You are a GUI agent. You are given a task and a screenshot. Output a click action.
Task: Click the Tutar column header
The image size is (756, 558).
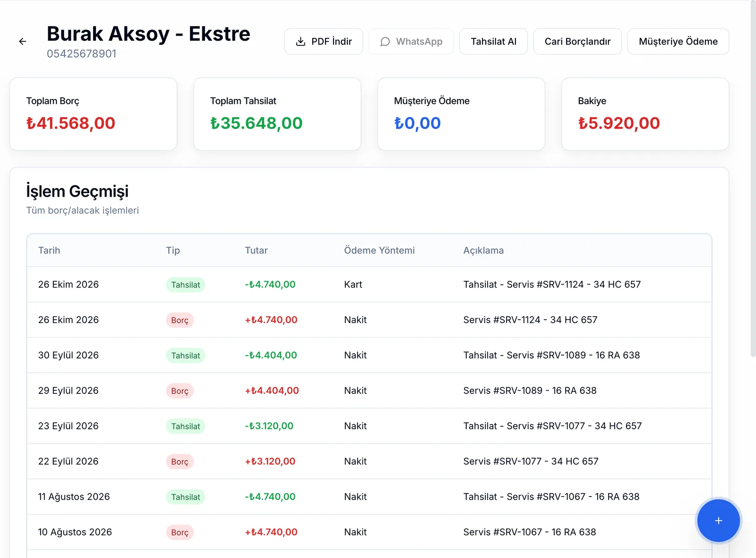[x=256, y=250]
